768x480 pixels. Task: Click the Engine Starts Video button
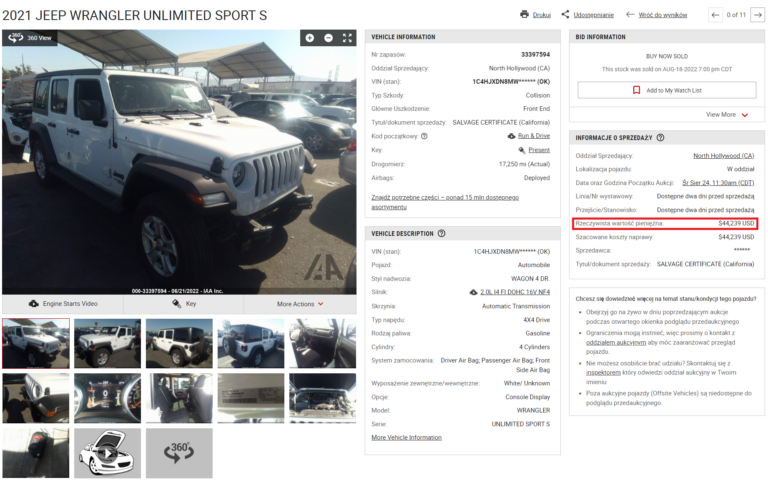point(63,304)
